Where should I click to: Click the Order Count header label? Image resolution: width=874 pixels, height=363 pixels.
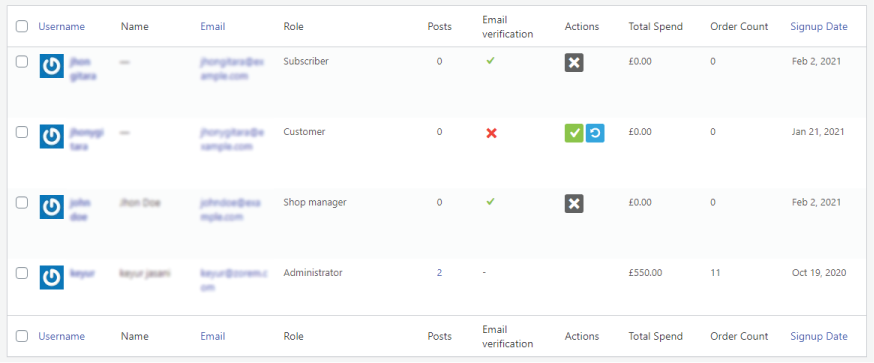[x=739, y=26]
